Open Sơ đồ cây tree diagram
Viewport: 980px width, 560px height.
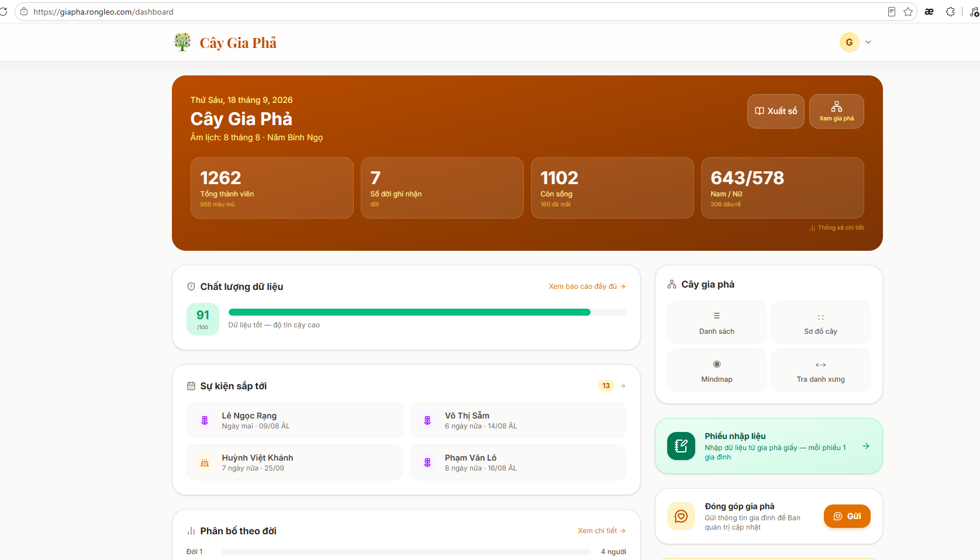[821, 322]
